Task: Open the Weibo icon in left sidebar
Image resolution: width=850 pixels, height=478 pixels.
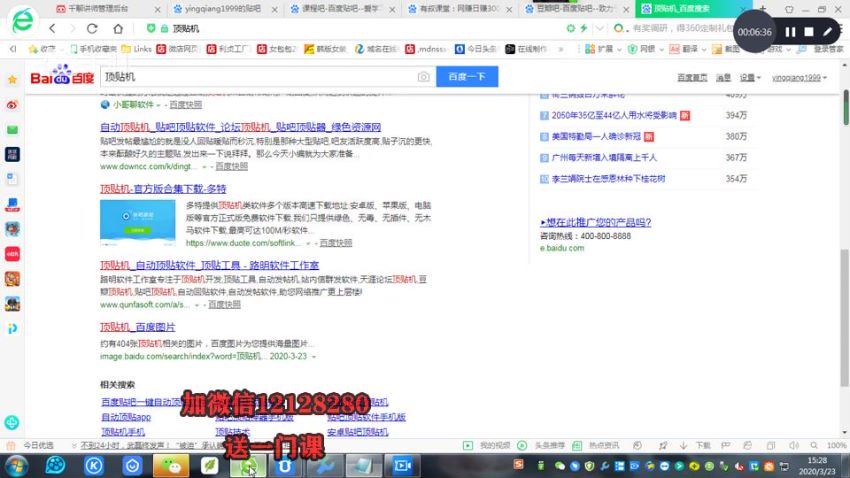Action: click(12, 105)
